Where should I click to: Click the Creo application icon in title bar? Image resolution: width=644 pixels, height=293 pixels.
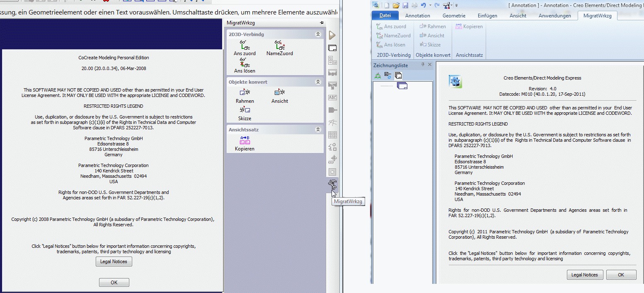(376, 5)
